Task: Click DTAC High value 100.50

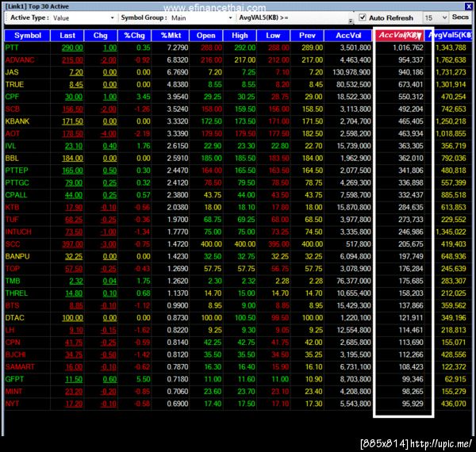Action: point(245,318)
